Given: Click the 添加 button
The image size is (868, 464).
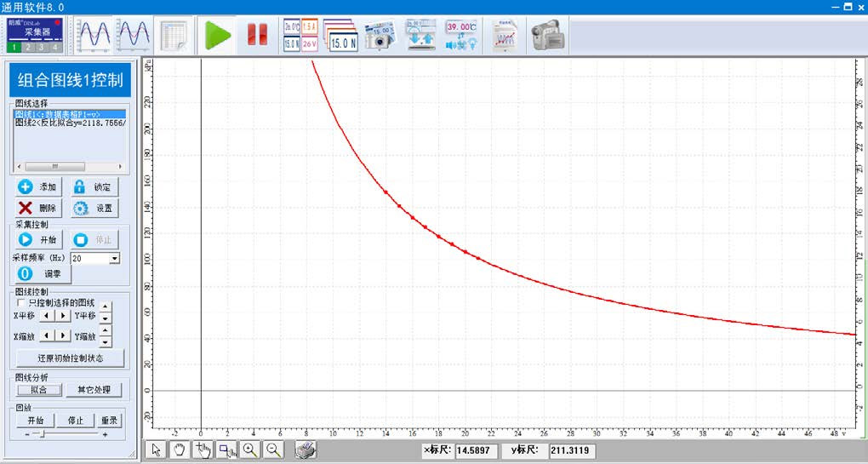Looking at the screenshot, I should click(x=38, y=187).
